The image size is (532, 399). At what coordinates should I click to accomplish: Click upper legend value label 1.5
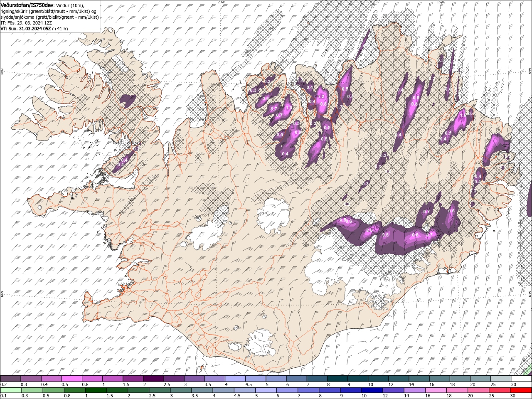click(x=126, y=384)
